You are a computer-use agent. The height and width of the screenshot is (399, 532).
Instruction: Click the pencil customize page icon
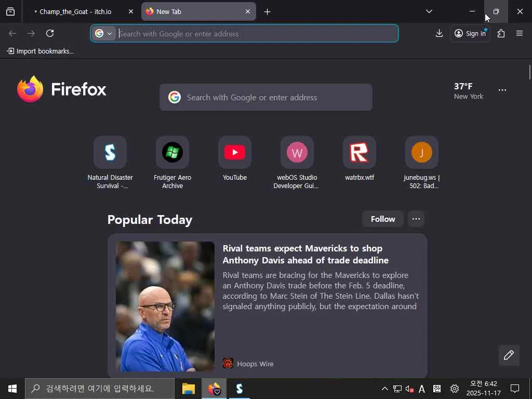[509, 355]
